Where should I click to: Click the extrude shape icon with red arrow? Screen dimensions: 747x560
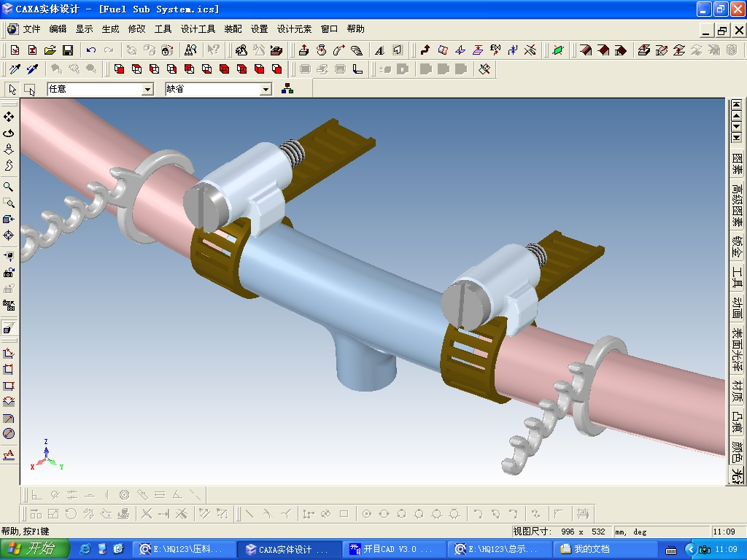(x=303, y=50)
